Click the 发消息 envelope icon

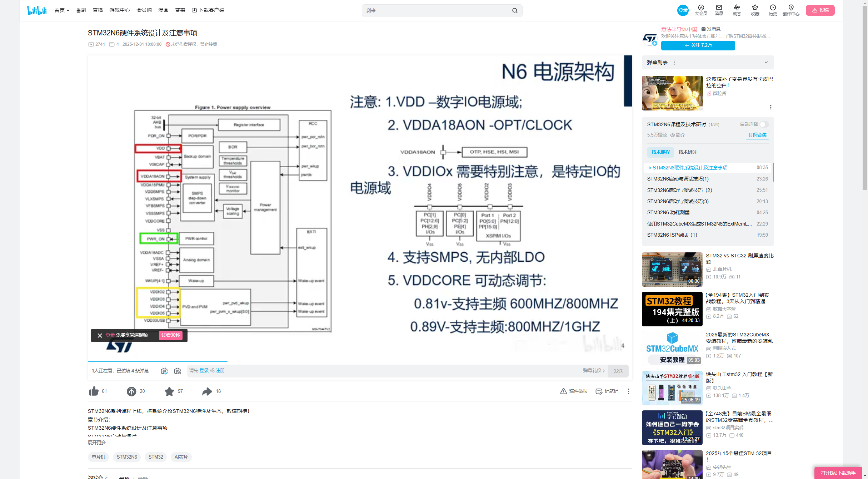point(703,29)
